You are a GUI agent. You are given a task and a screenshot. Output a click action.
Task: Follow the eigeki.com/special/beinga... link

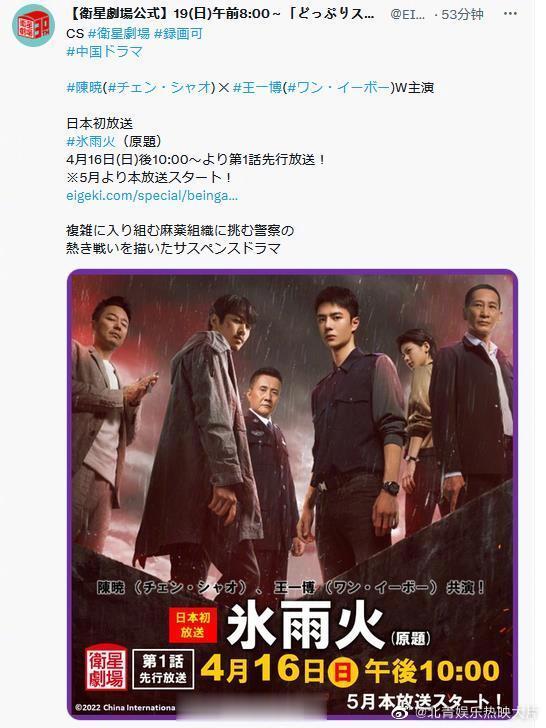(x=152, y=195)
